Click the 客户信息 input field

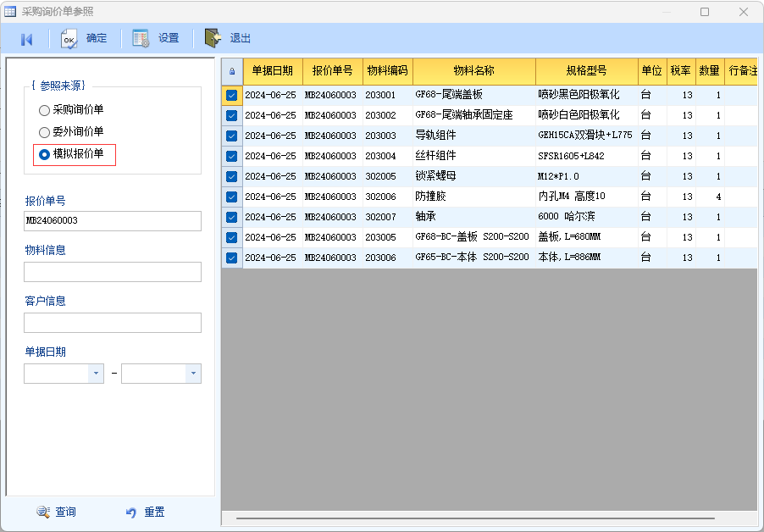113,323
